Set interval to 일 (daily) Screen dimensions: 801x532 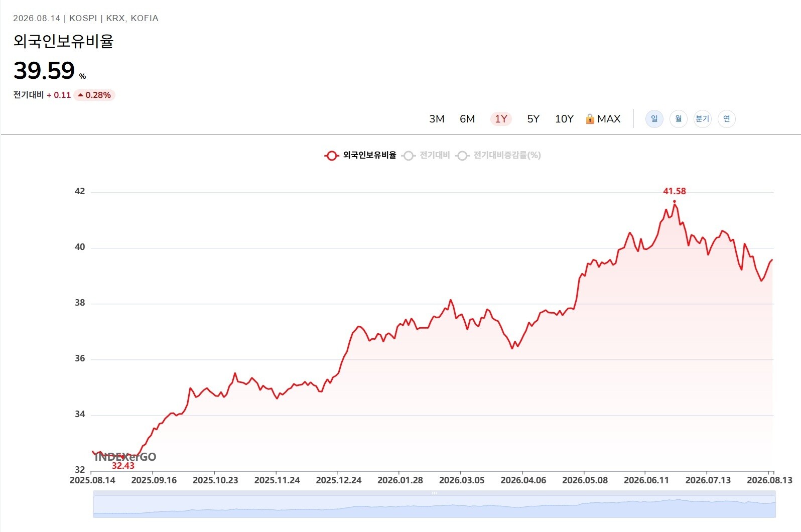click(654, 119)
